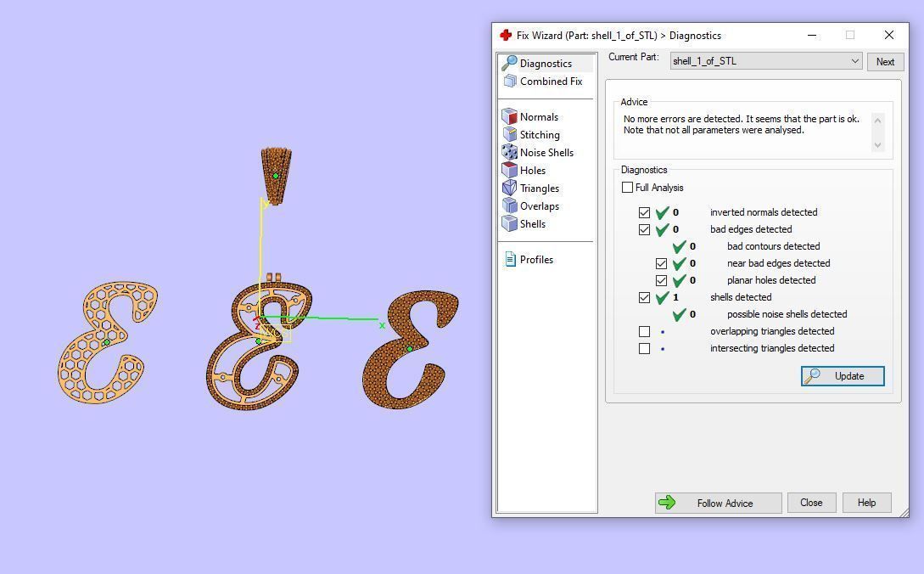Image resolution: width=924 pixels, height=574 pixels.
Task: Click the Next part button
Action: coord(885,61)
